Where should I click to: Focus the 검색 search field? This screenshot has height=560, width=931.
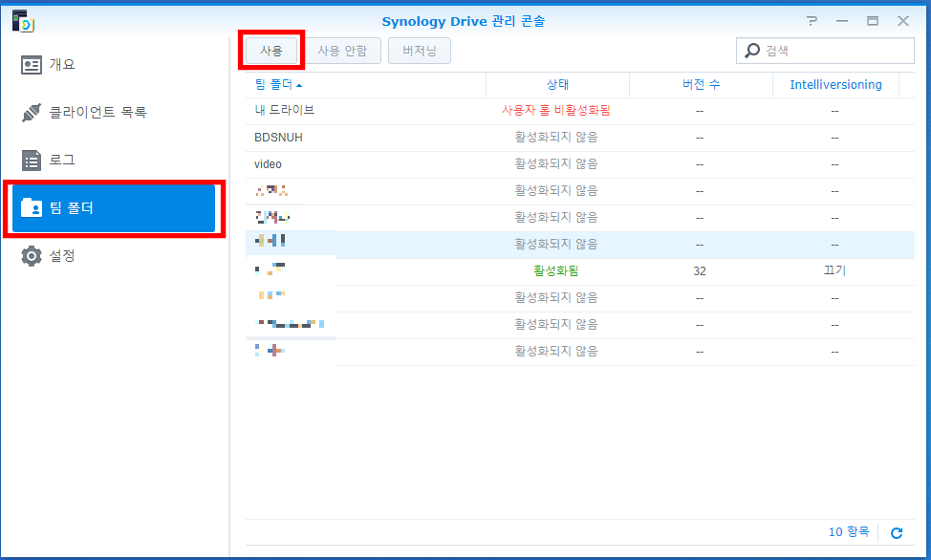[825, 51]
